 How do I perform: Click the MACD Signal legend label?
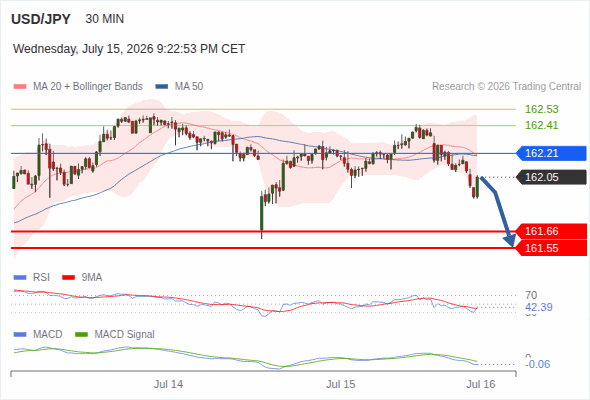[125, 335]
